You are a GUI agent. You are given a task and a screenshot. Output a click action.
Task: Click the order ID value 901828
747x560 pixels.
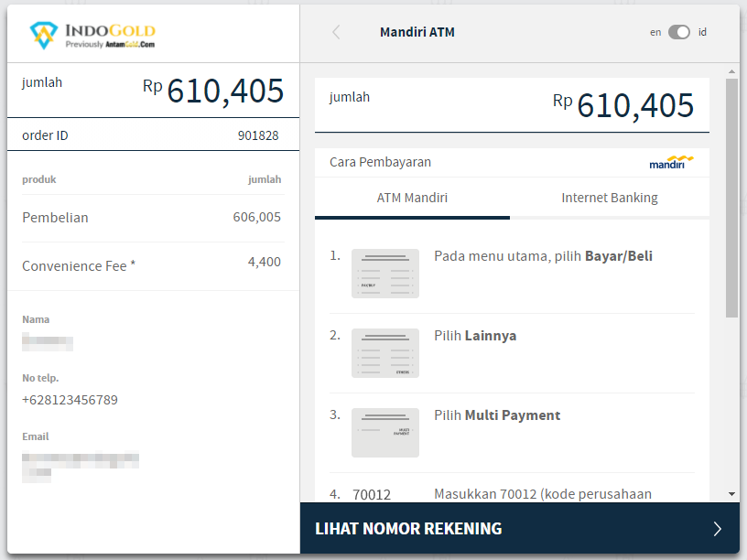258,135
